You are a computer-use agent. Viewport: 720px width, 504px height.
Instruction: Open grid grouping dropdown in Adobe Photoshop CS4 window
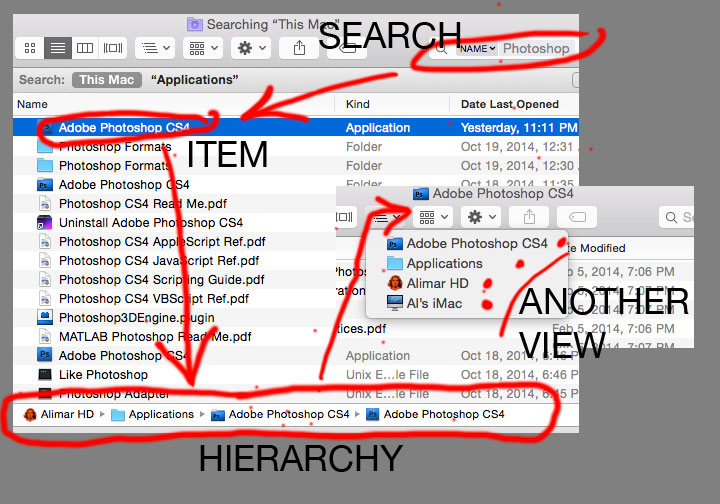pos(433,217)
